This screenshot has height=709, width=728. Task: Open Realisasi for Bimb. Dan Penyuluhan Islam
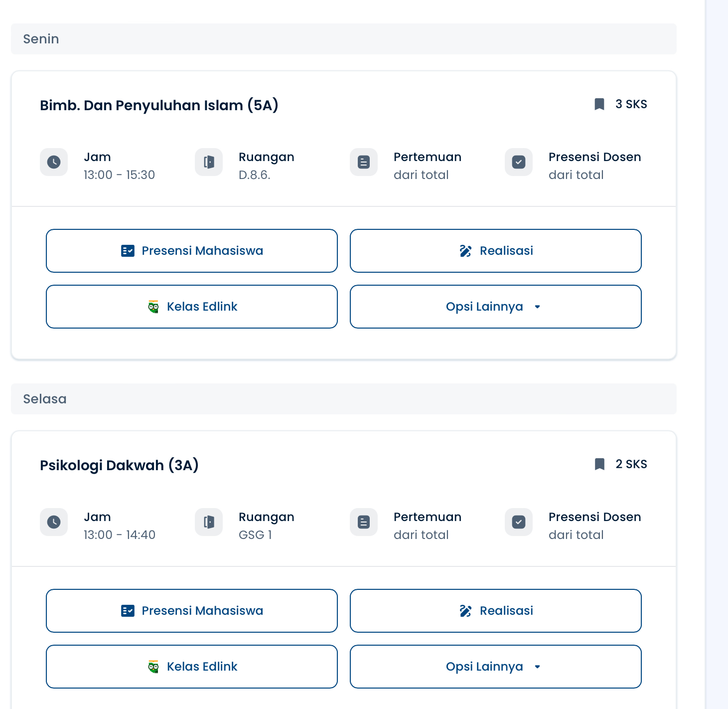pos(495,251)
